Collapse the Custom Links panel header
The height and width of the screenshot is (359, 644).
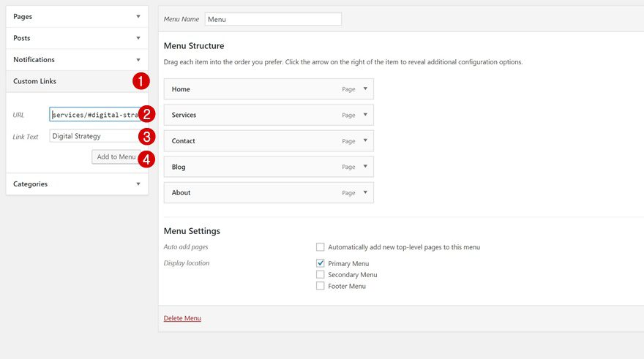(x=77, y=81)
